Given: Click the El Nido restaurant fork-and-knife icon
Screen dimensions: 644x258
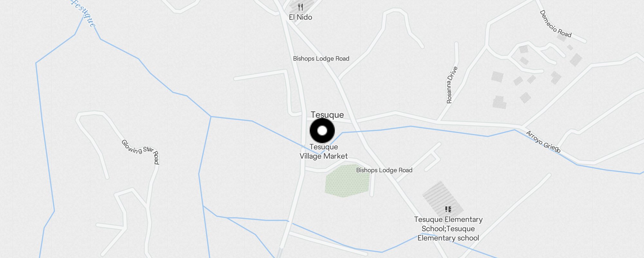Looking at the screenshot, I should (x=300, y=7).
